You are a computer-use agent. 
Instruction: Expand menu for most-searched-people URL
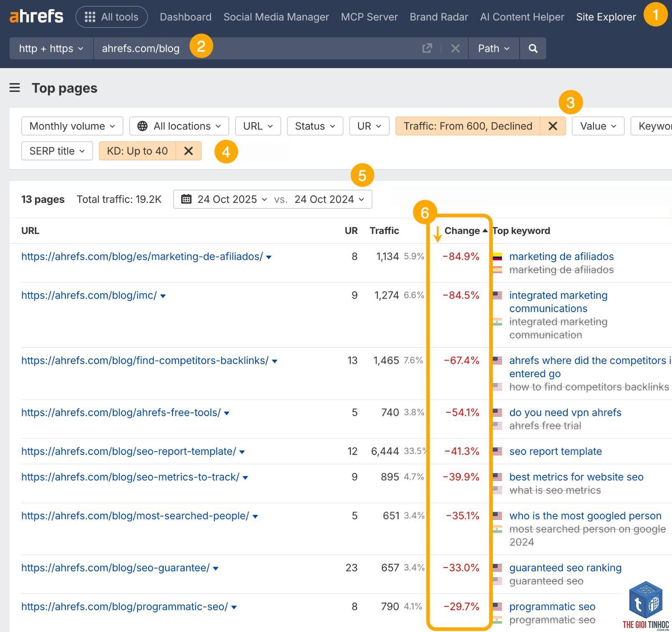[x=255, y=517]
